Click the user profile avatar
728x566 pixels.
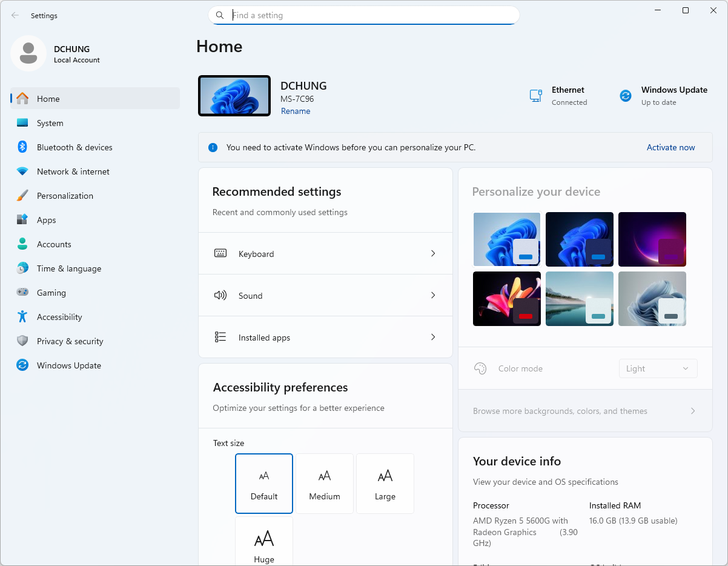(x=28, y=53)
